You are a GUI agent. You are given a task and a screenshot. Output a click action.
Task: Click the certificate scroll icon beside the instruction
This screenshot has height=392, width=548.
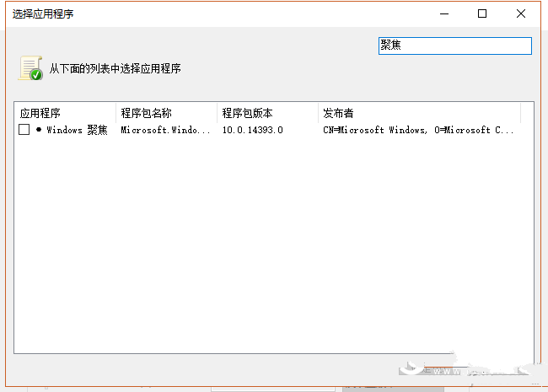pyautogui.click(x=30, y=68)
